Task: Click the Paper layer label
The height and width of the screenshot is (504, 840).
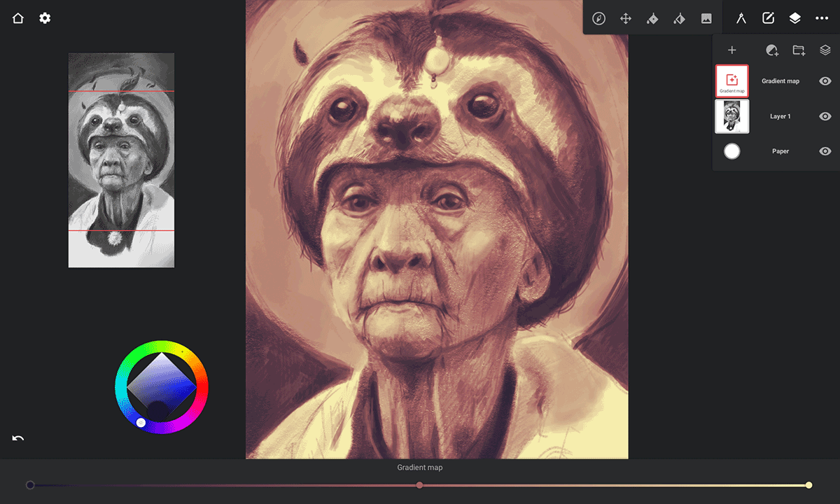Action: click(x=780, y=151)
